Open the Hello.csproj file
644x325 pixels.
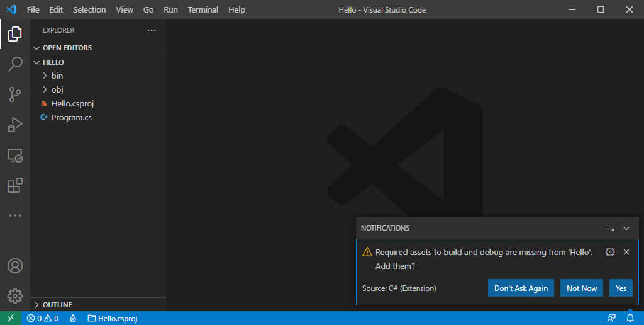point(98,104)
